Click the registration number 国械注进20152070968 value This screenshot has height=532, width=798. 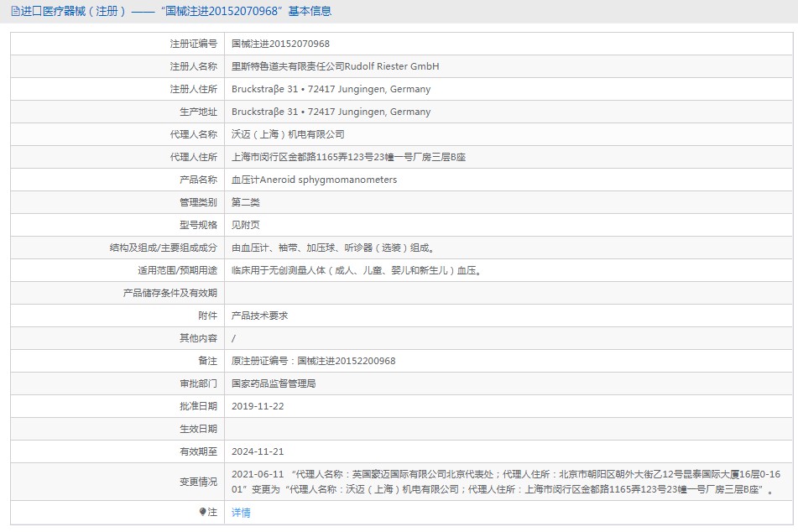[280, 44]
